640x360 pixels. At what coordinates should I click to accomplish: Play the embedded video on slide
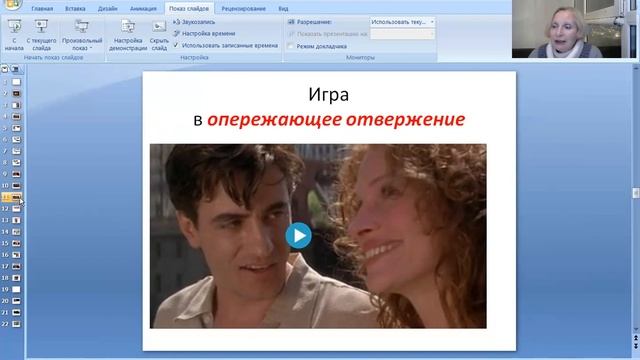click(298, 236)
